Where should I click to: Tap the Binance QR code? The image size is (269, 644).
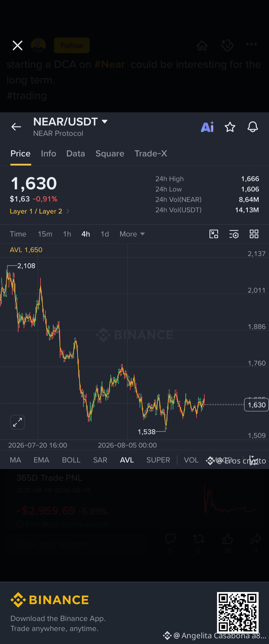(238, 613)
